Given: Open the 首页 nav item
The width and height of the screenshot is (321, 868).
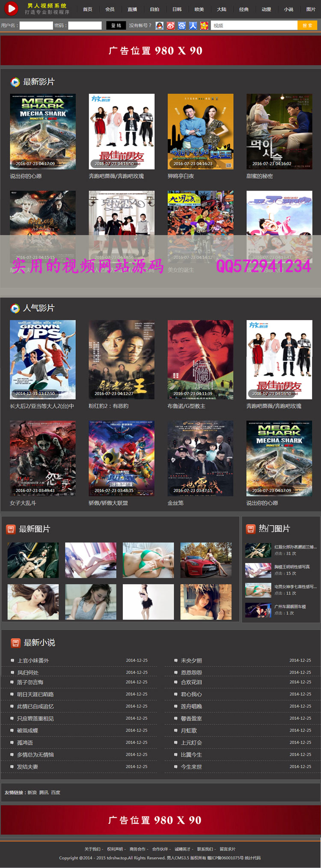Looking at the screenshot, I should pos(88,9).
